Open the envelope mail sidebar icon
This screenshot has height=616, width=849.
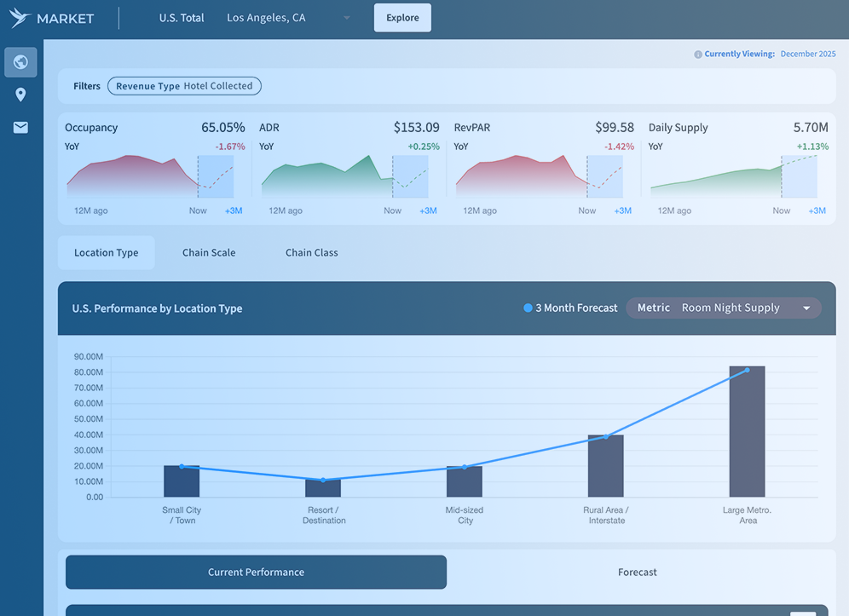coord(20,128)
